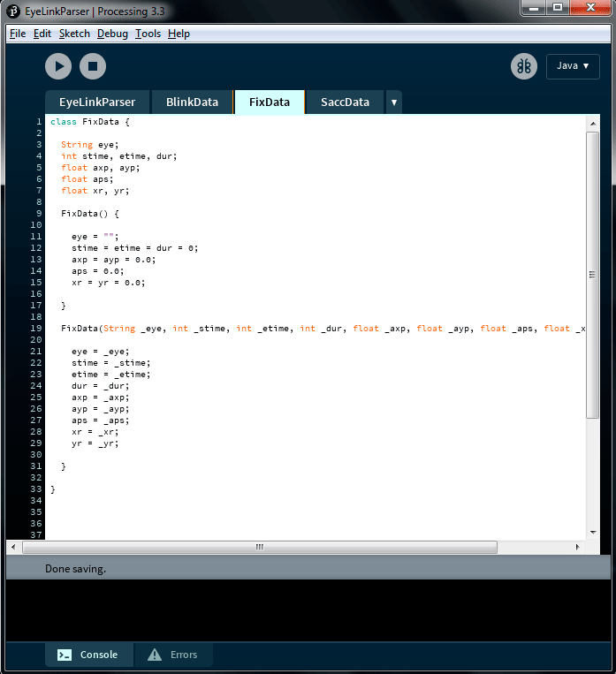Click the Run sketch play button
Image resolution: width=616 pixels, height=674 pixels.
coord(58,66)
